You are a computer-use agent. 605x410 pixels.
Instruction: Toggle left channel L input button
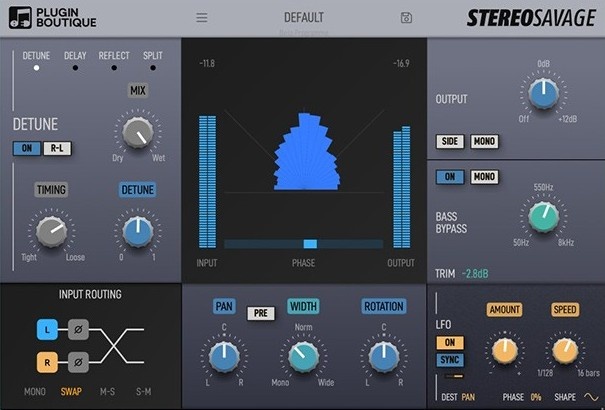pyautogui.click(x=47, y=330)
